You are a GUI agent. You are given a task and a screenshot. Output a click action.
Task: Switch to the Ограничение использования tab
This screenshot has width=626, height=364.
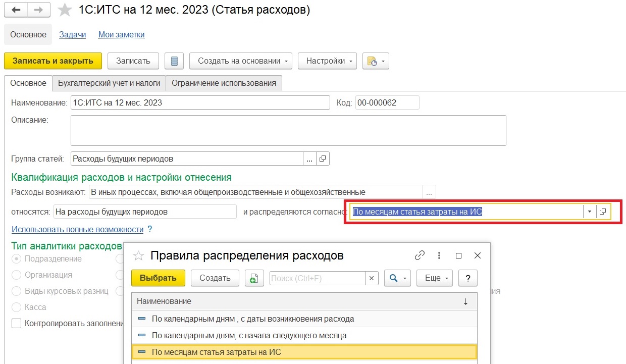tap(224, 83)
